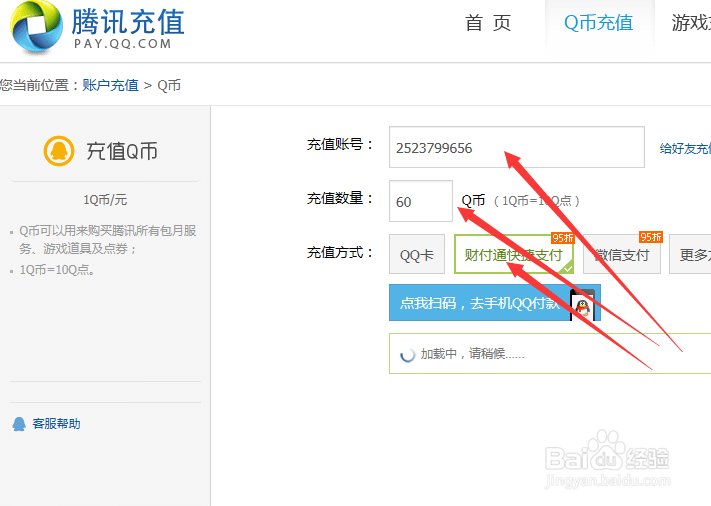Switch to the Q币充值 tab
711x506 pixels.
[599, 23]
